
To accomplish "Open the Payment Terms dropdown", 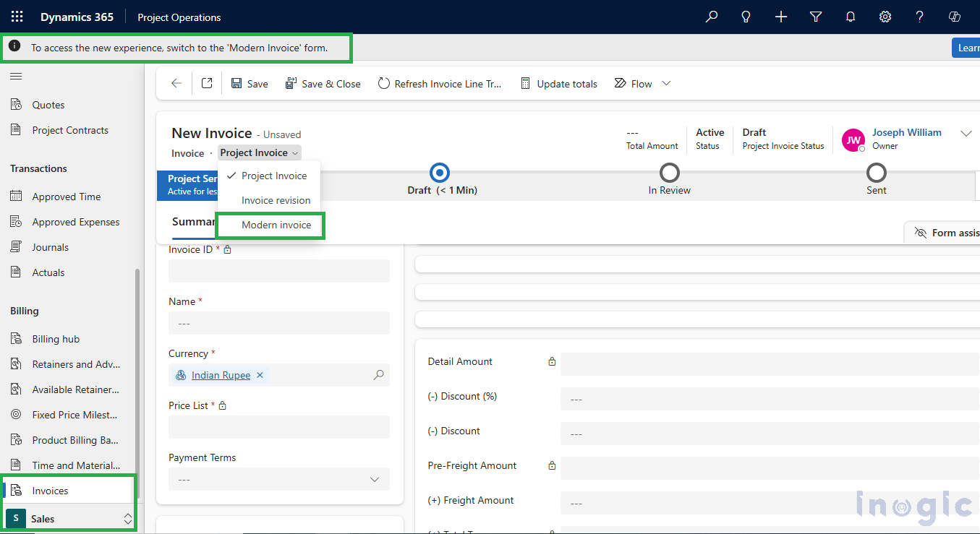I will 375,479.
